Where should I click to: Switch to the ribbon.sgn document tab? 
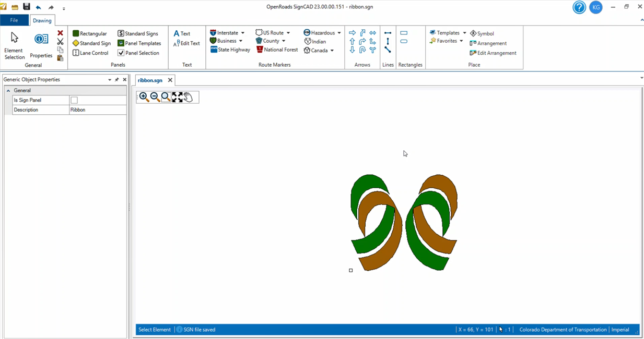click(x=150, y=80)
